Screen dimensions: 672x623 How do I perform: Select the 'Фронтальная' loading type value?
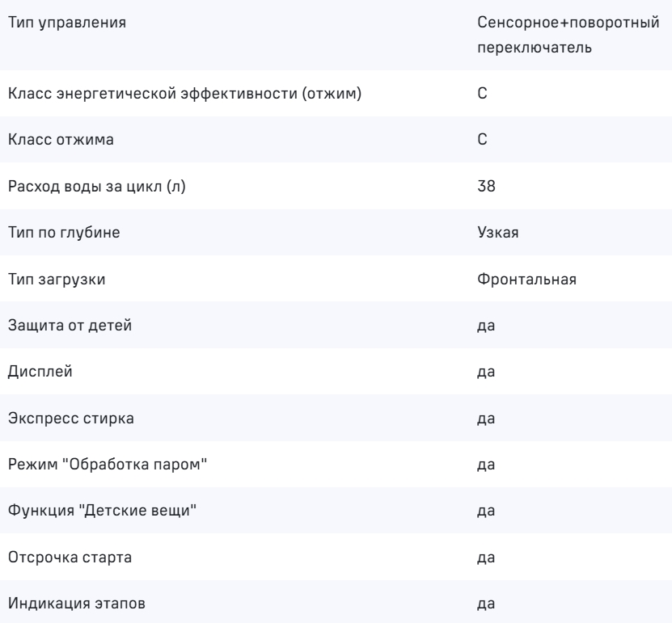click(x=526, y=279)
